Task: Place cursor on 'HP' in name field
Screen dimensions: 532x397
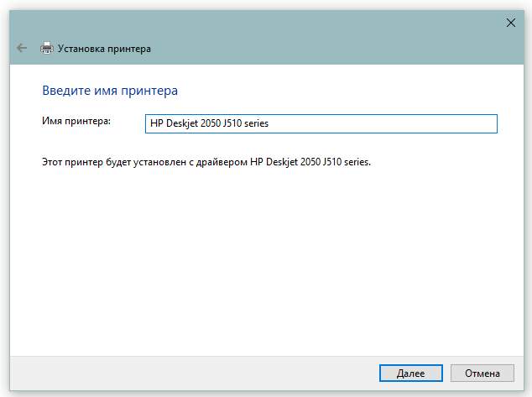Action: click(157, 123)
